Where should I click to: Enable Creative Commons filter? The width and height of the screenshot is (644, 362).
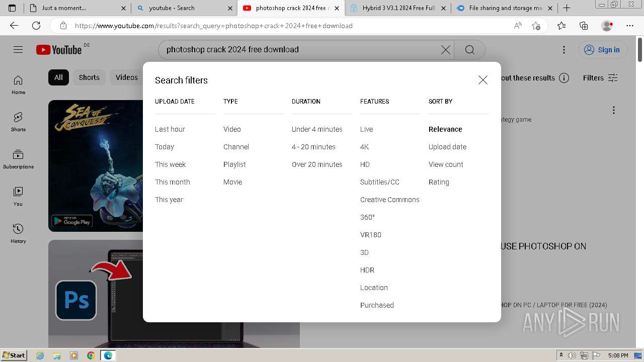(x=390, y=200)
